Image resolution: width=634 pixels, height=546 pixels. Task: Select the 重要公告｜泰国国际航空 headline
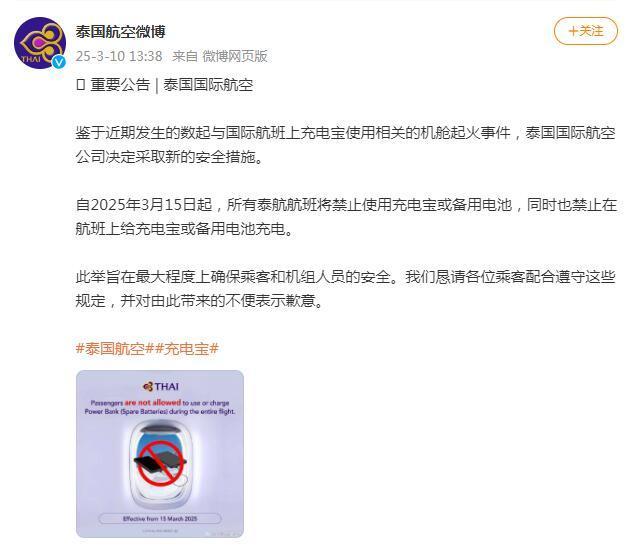tap(172, 85)
